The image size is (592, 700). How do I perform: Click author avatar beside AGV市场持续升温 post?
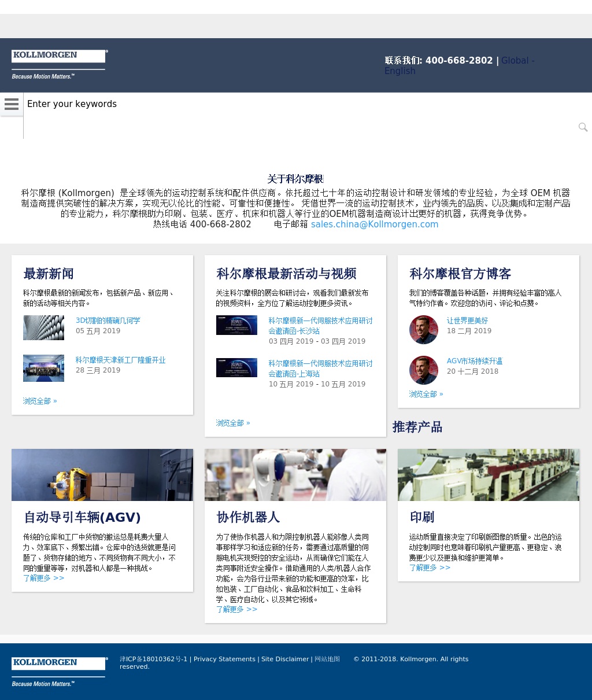click(x=424, y=370)
